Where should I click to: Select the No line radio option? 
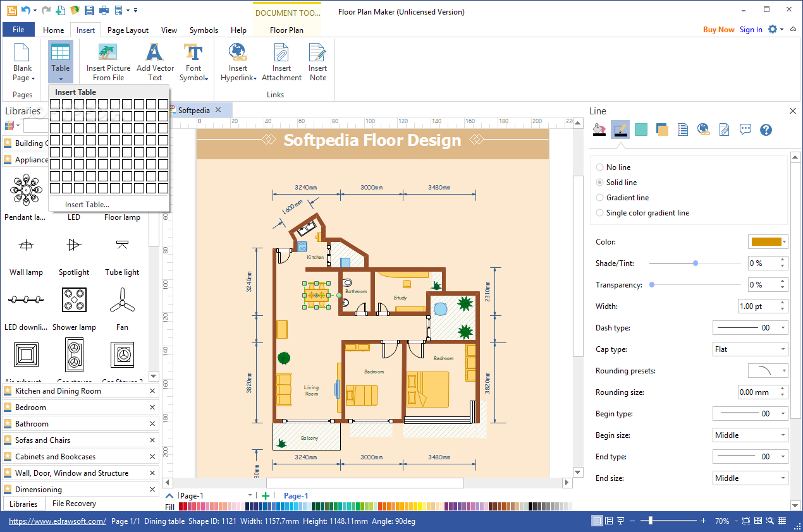point(613,167)
